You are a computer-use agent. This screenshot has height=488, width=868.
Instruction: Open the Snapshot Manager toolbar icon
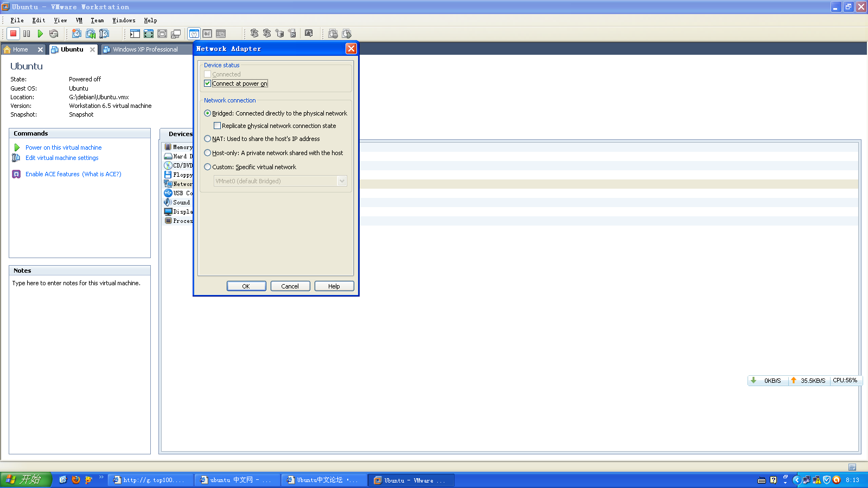(x=104, y=34)
